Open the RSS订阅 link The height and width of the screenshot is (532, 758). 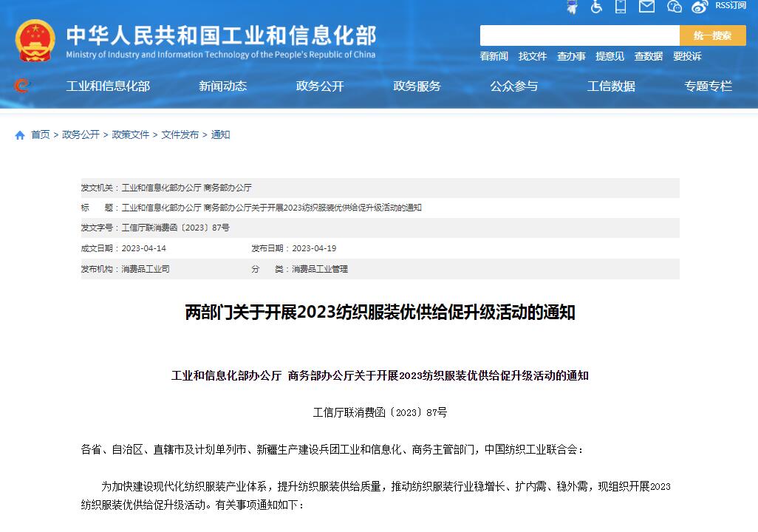point(731,6)
